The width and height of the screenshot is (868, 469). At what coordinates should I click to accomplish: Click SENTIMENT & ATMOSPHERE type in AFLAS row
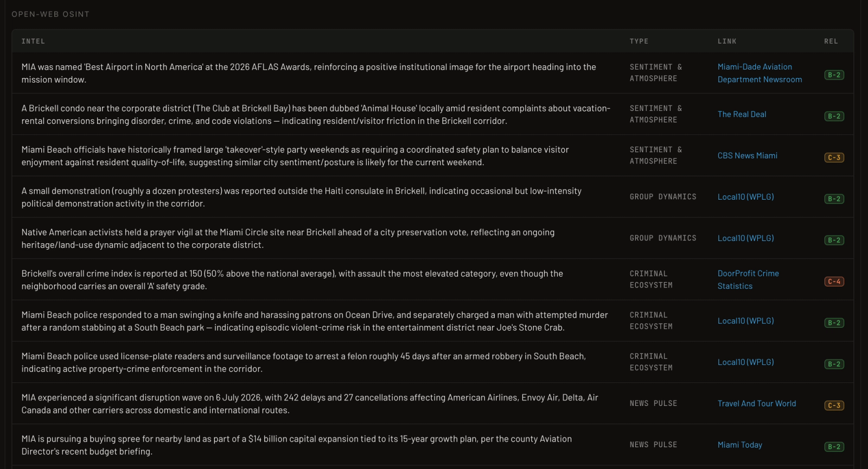656,73
